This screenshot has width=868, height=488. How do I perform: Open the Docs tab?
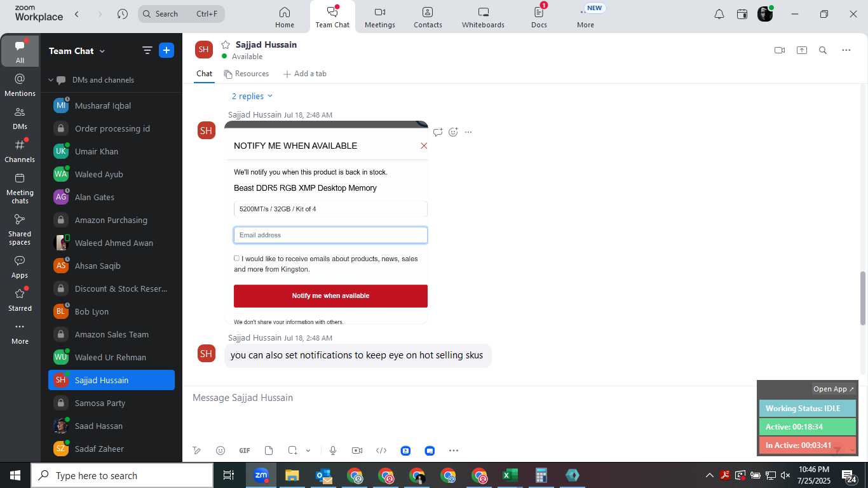pos(539,17)
